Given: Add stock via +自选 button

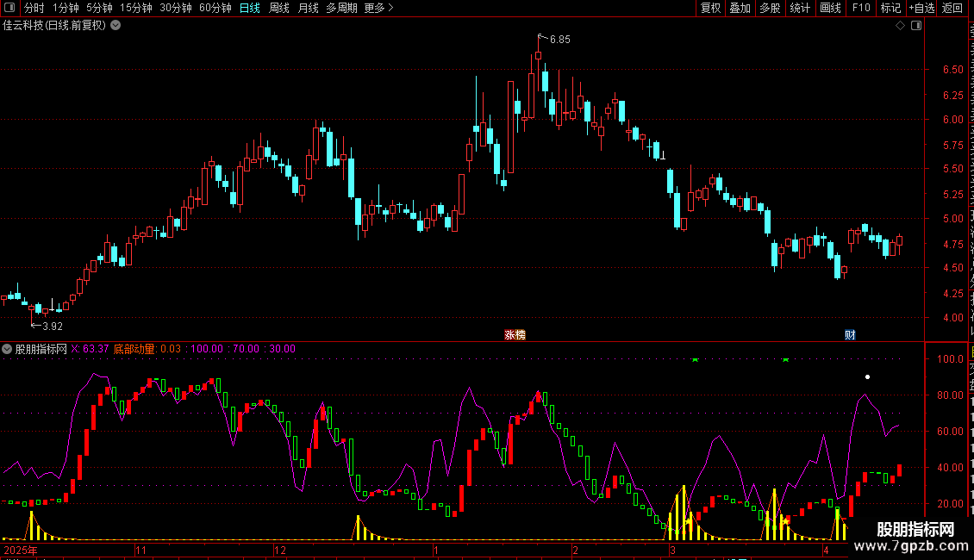Looking at the screenshot, I should click(921, 8).
